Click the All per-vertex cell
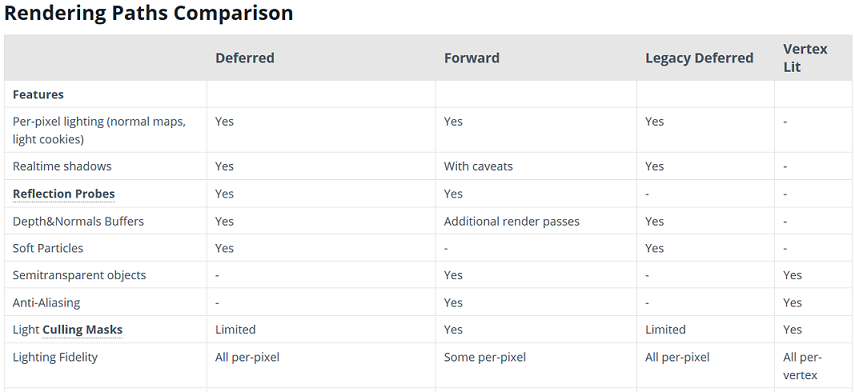The image size is (855, 392). [802, 366]
